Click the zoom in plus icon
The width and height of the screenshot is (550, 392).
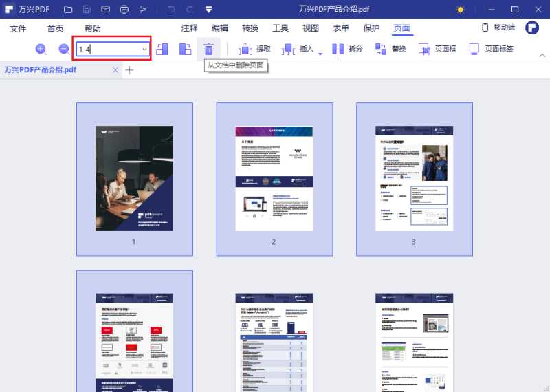41,49
